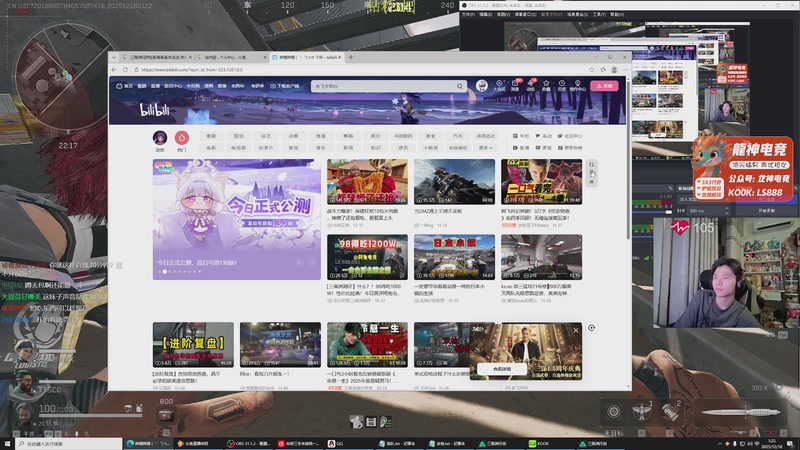Close the popup ad with X
Image resolution: width=800 pixels, height=450 pixels.
[x=576, y=330]
